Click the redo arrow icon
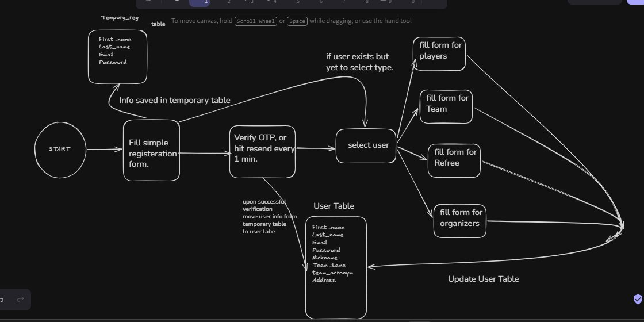Image resolution: width=644 pixels, height=322 pixels. coord(21,300)
